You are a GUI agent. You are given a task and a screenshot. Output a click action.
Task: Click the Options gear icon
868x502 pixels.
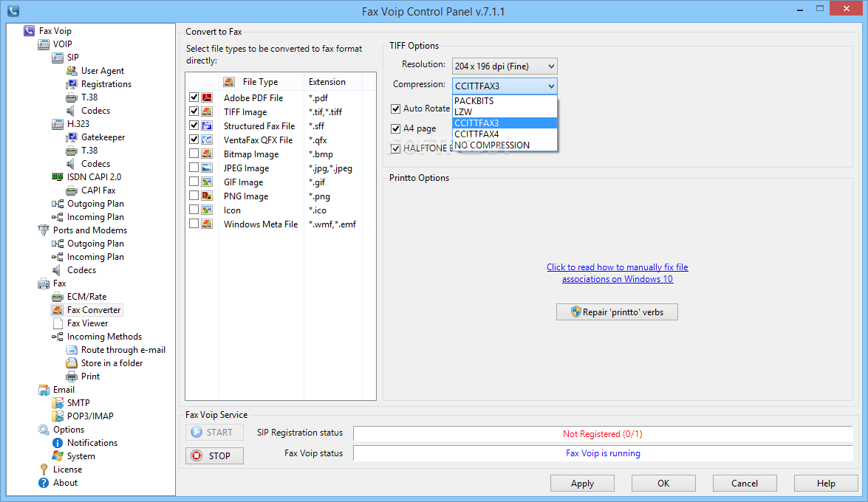coord(43,430)
